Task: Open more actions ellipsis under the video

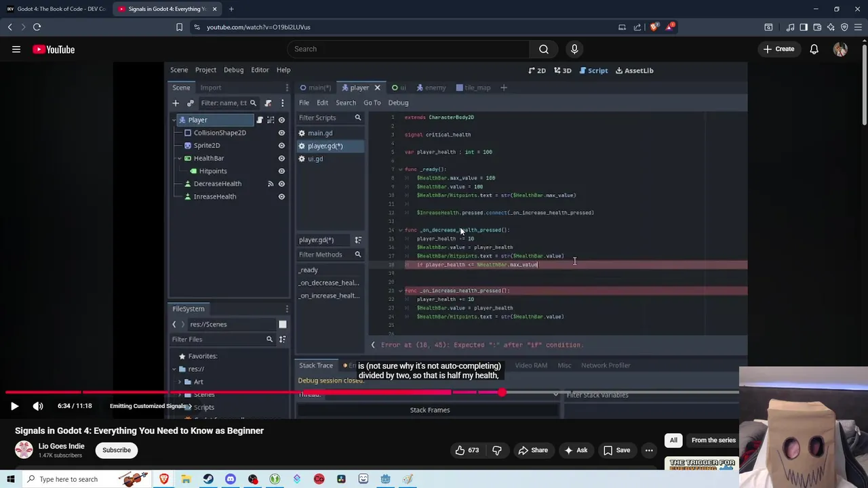Action: point(649,450)
